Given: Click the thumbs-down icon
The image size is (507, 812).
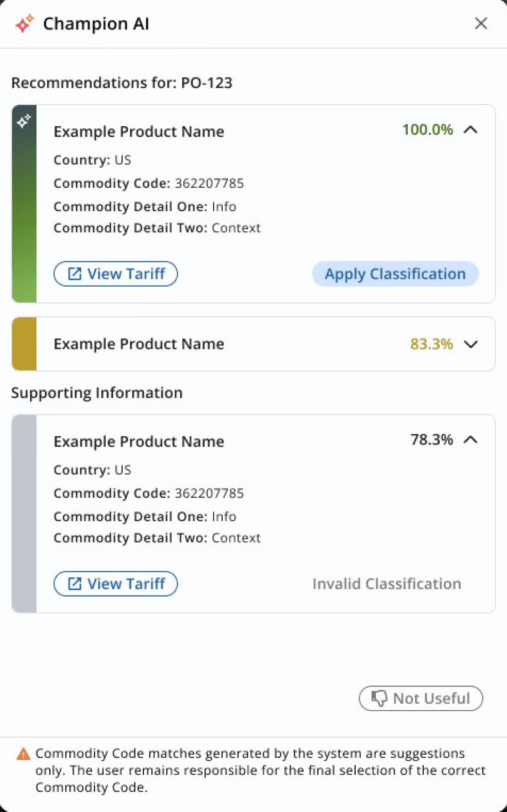Looking at the screenshot, I should coord(379,698).
